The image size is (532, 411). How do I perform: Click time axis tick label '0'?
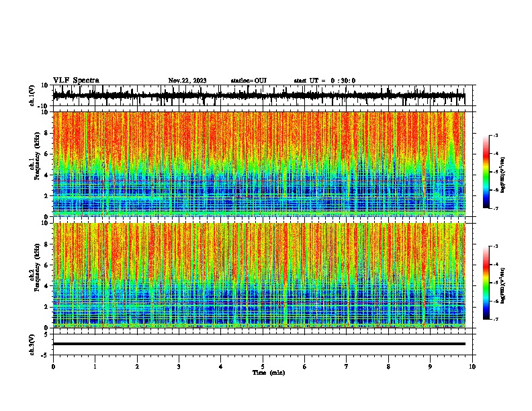[53, 367]
